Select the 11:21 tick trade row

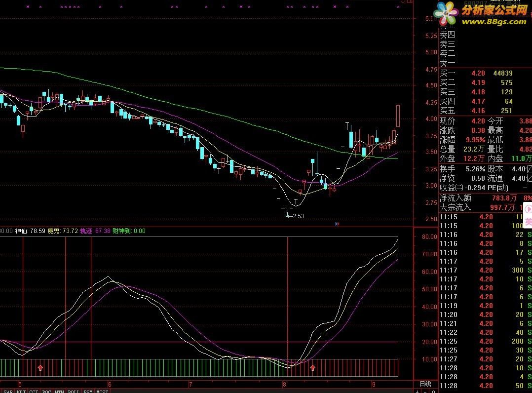pyautogui.click(x=486, y=323)
